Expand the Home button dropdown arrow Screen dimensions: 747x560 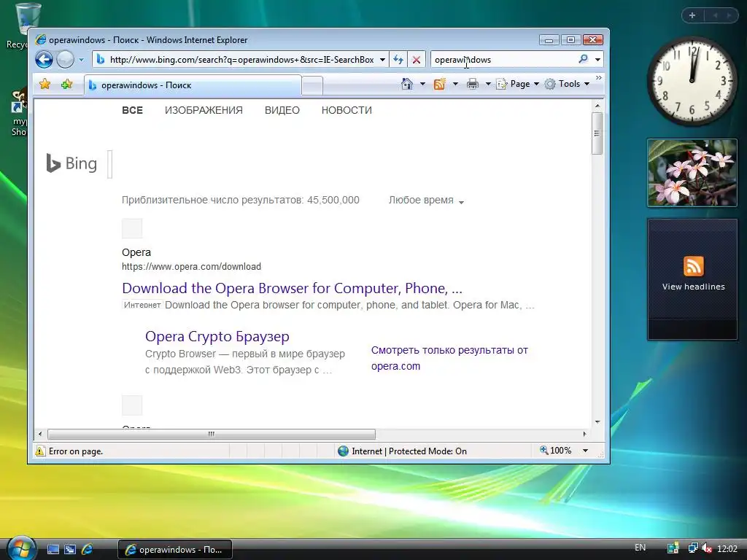tap(422, 84)
